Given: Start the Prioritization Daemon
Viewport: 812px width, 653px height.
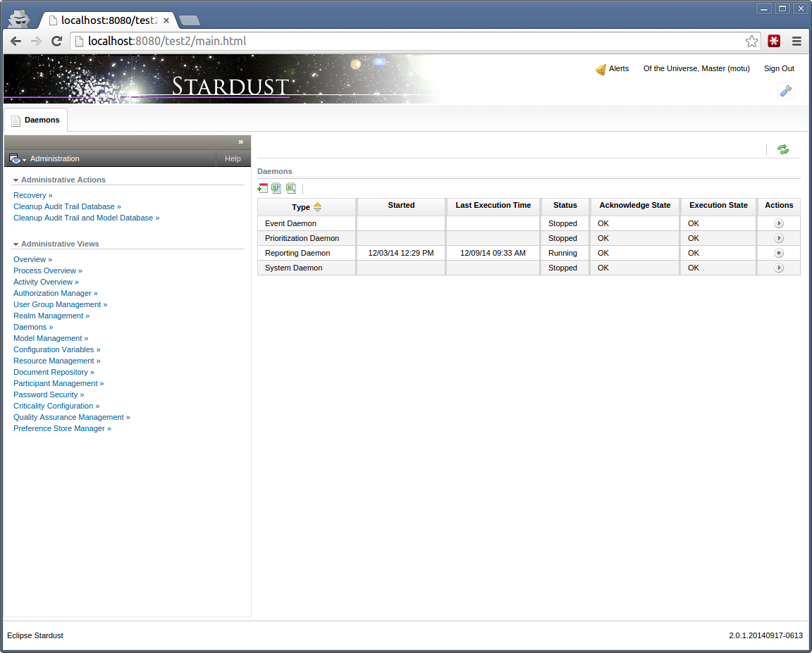Looking at the screenshot, I should click(779, 239).
